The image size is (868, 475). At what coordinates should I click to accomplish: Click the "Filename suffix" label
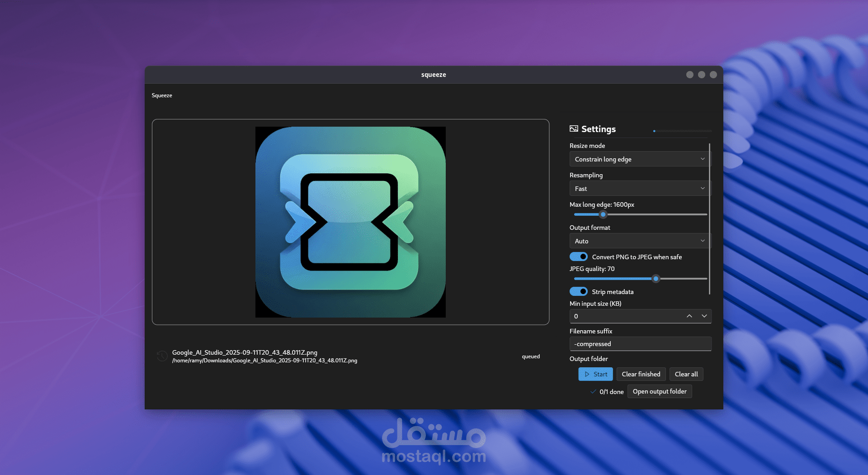tap(591, 331)
